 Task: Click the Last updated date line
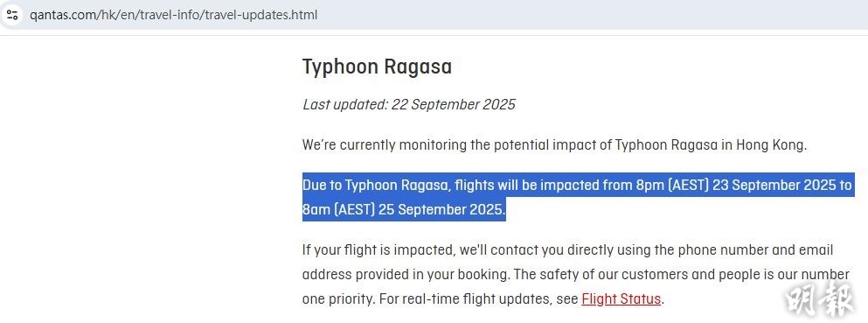408,104
